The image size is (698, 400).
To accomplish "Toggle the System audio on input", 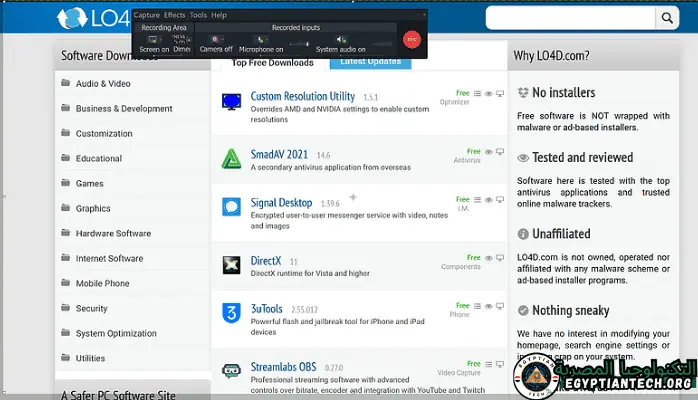I will click(341, 40).
